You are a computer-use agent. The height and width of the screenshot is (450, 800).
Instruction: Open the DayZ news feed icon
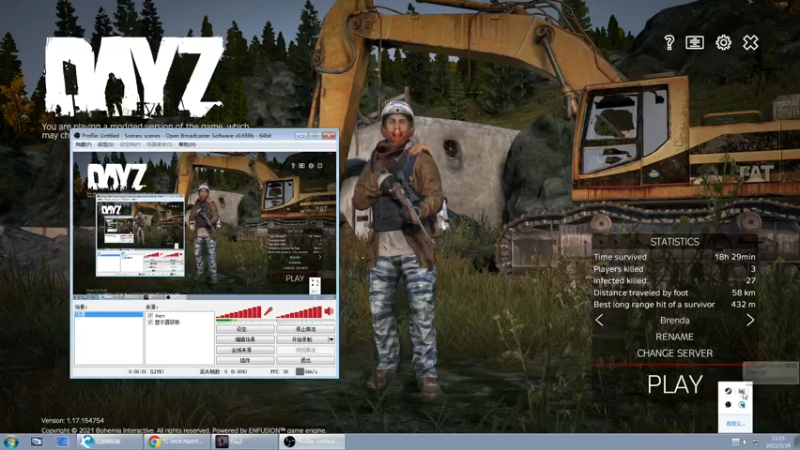click(x=694, y=43)
